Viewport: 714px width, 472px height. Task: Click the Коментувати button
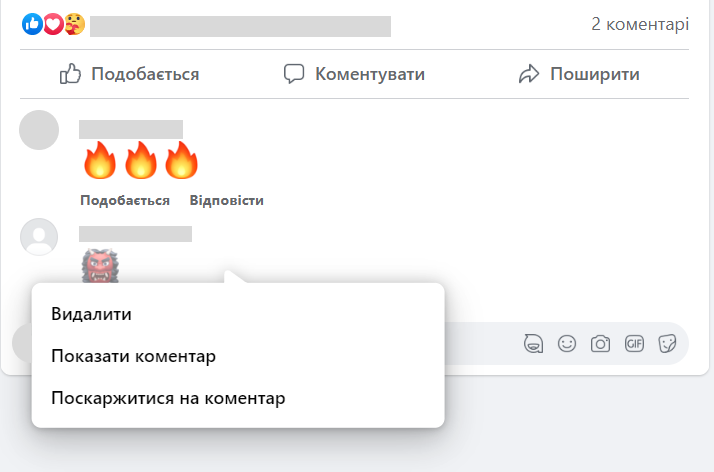[355, 74]
